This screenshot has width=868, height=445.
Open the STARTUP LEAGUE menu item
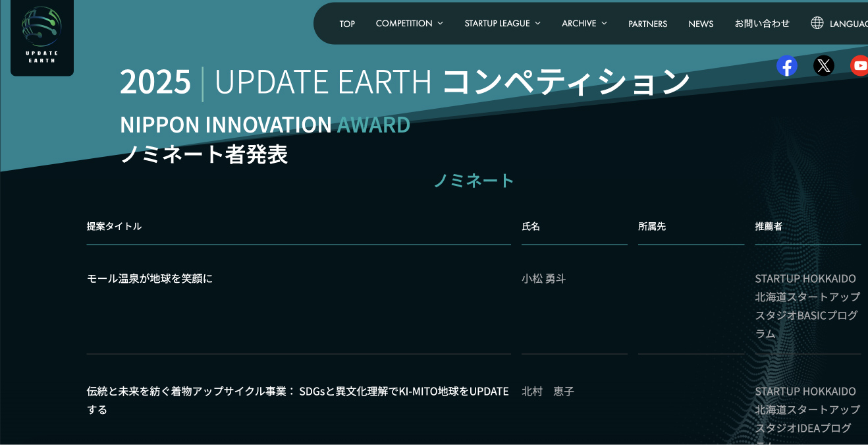pos(497,23)
